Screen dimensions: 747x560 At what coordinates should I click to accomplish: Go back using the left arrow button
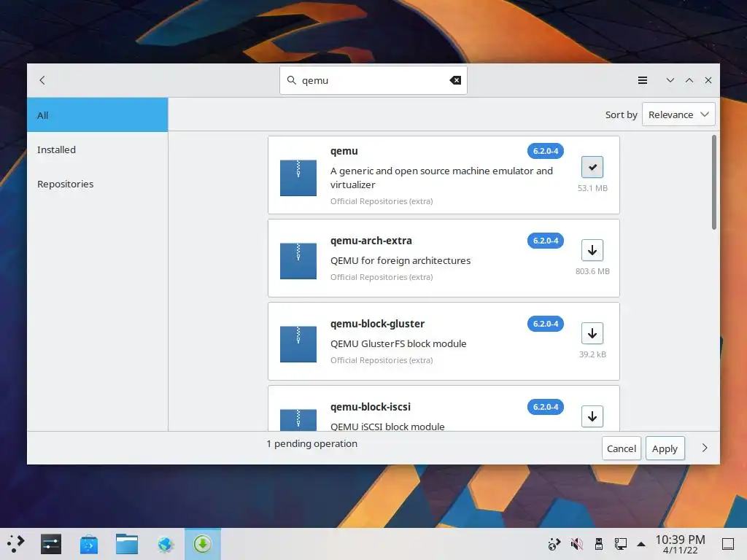click(42, 80)
